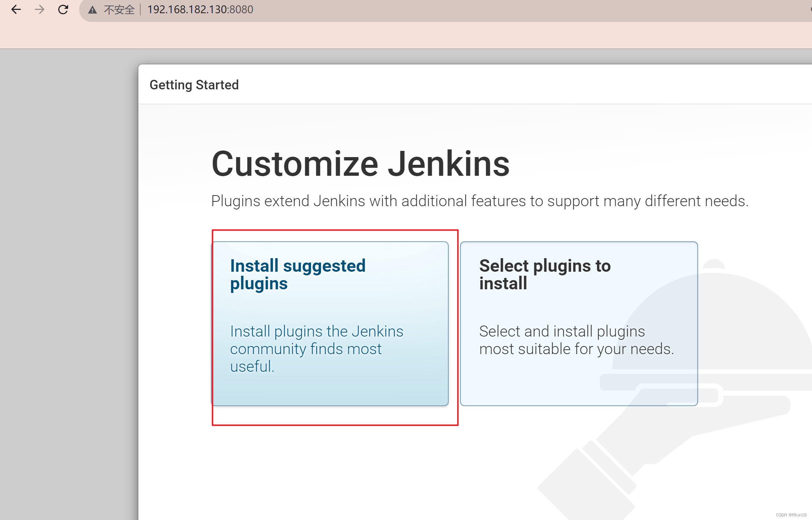Click the 不安全 security label
This screenshot has width=812, height=520.
(x=119, y=10)
